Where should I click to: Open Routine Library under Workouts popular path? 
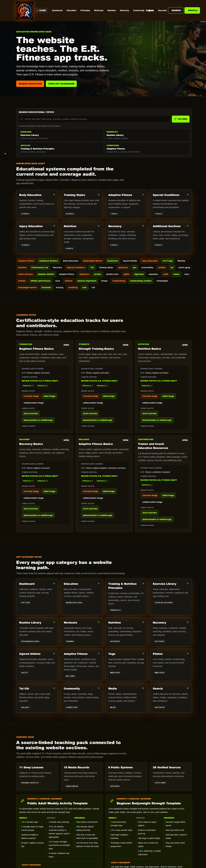coord(147,135)
